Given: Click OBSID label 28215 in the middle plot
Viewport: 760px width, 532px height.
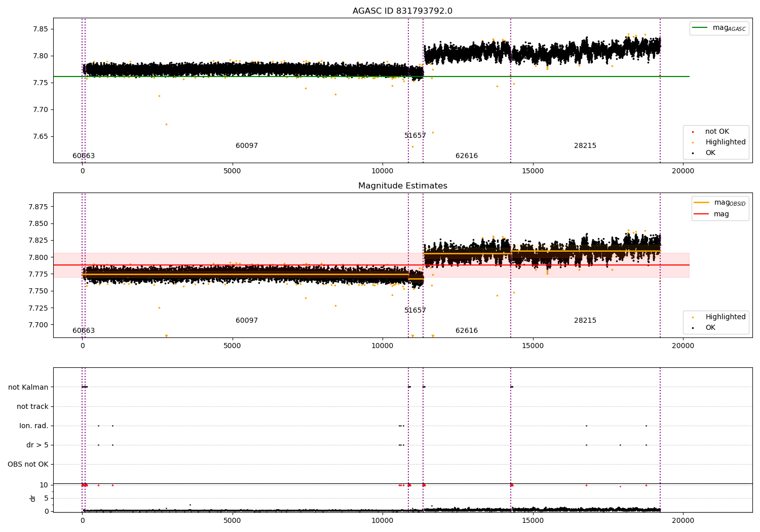Looking at the screenshot, I should tap(585, 321).
